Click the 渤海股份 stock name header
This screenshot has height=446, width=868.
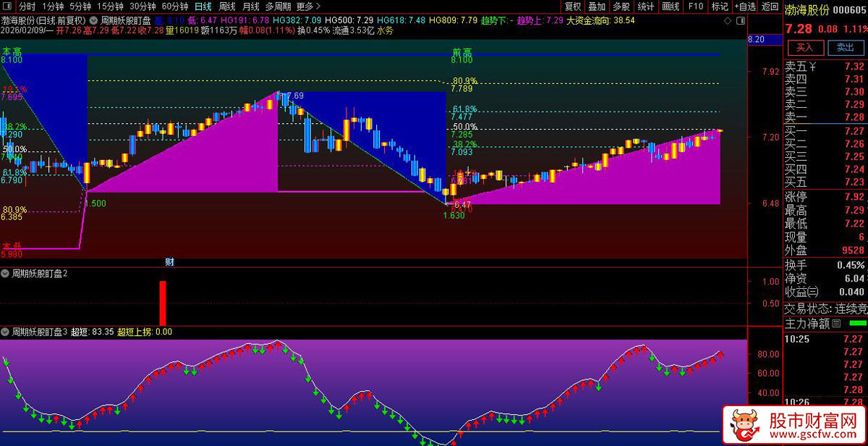(807, 9)
